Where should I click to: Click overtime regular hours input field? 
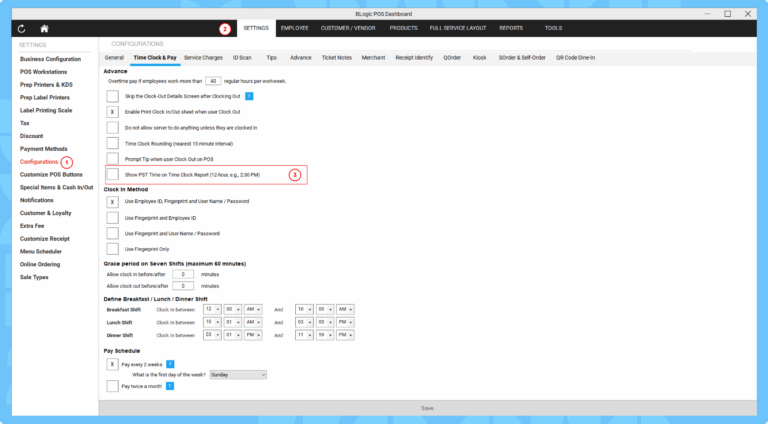click(x=213, y=81)
